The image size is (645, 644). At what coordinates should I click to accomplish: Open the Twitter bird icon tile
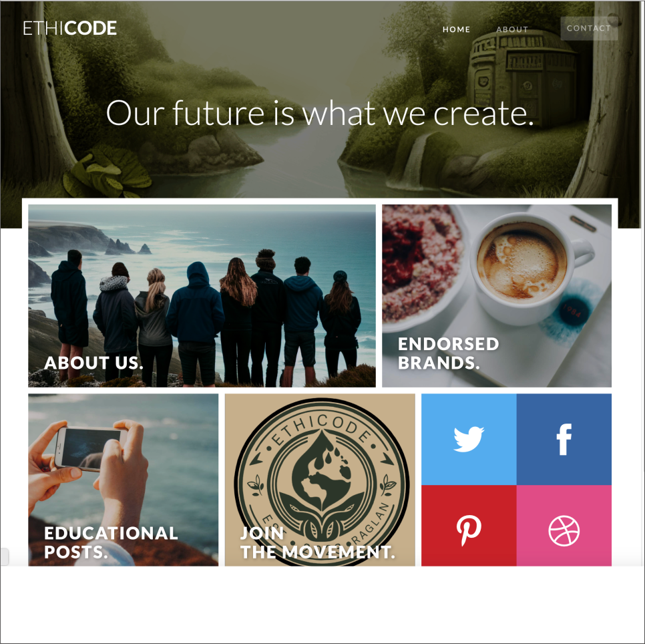(469, 439)
